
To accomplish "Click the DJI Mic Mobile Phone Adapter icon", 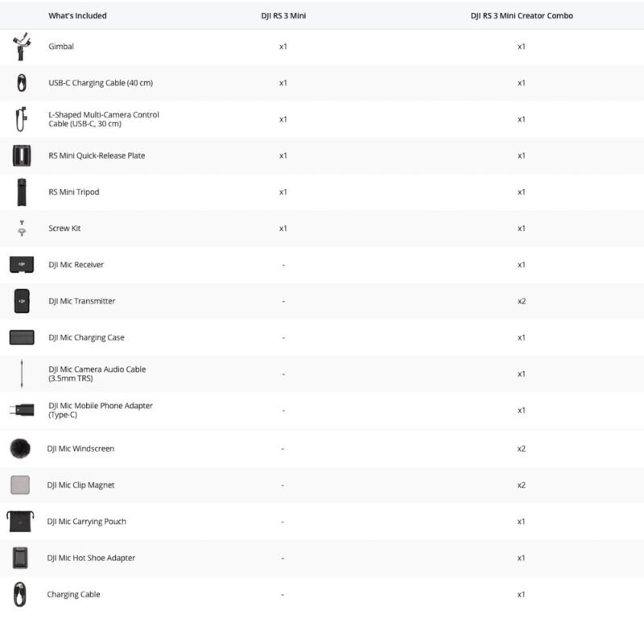I will (22, 410).
